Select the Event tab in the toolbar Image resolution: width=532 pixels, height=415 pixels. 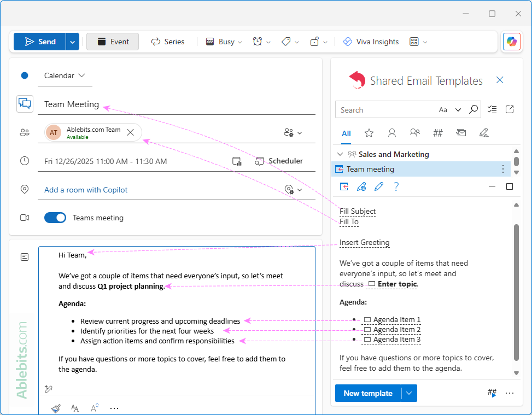pyautogui.click(x=112, y=41)
